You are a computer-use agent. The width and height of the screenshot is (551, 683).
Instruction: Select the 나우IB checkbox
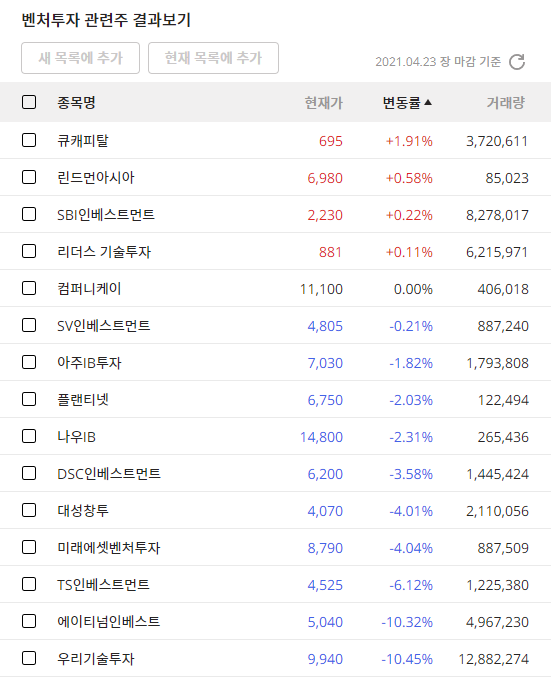pyautogui.click(x=29, y=436)
